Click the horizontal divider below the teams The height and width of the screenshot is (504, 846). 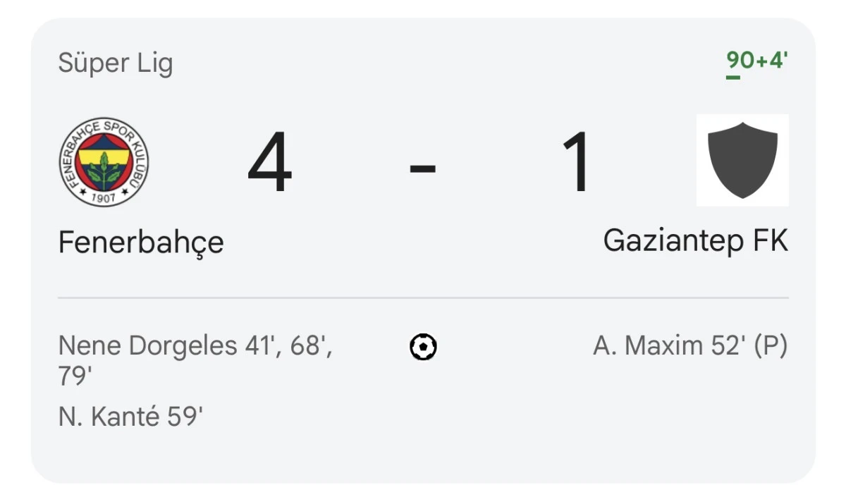(x=423, y=298)
